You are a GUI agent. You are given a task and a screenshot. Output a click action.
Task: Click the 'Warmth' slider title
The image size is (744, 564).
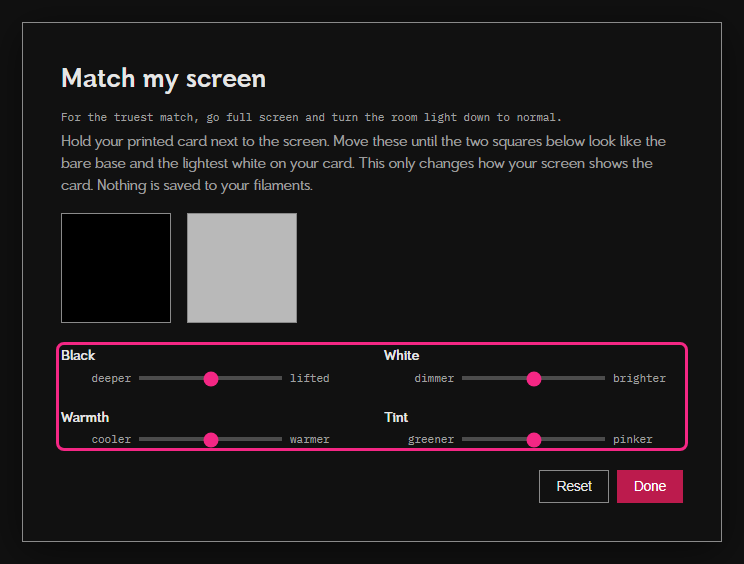point(85,417)
